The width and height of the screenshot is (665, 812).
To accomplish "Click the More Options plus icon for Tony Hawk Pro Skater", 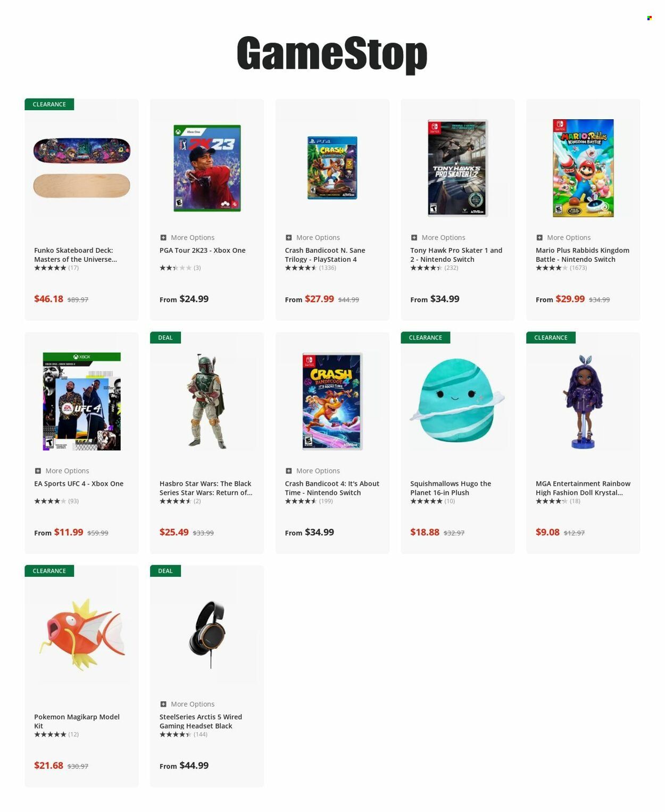I will [x=414, y=237].
